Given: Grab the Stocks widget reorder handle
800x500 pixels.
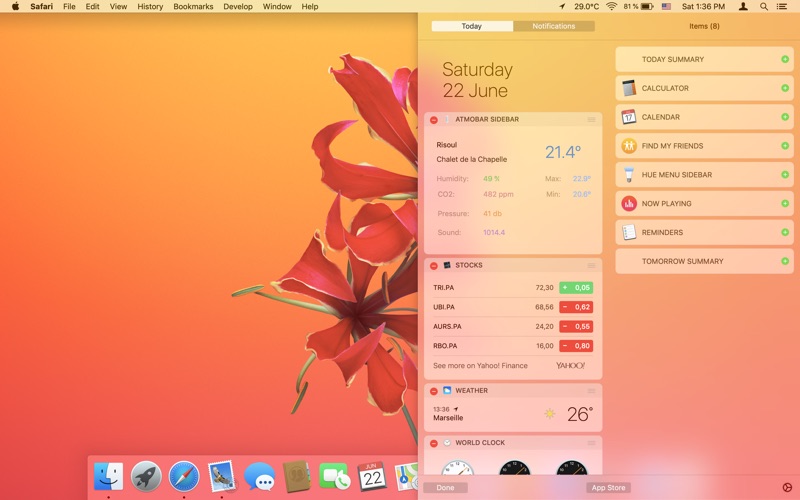Looking at the screenshot, I should coord(591,266).
